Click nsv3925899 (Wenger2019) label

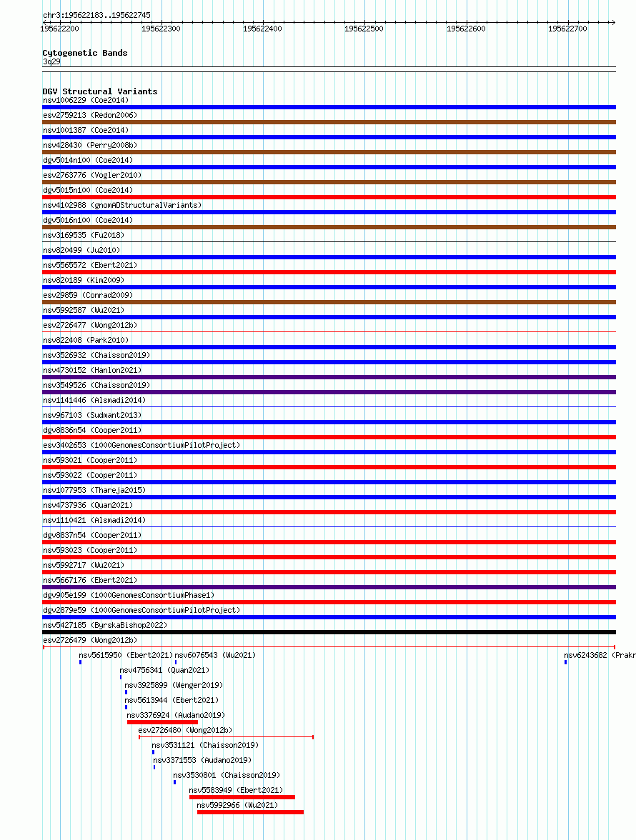tap(174, 685)
